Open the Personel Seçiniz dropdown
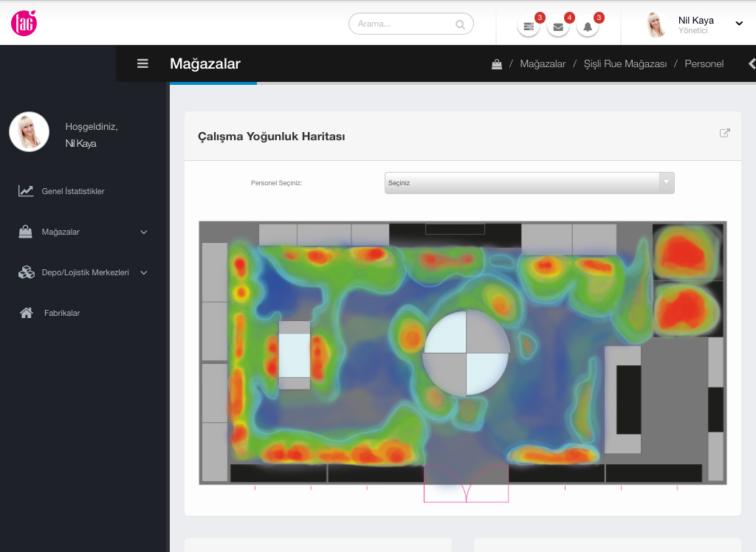The image size is (756, 552). pos(529,183)
